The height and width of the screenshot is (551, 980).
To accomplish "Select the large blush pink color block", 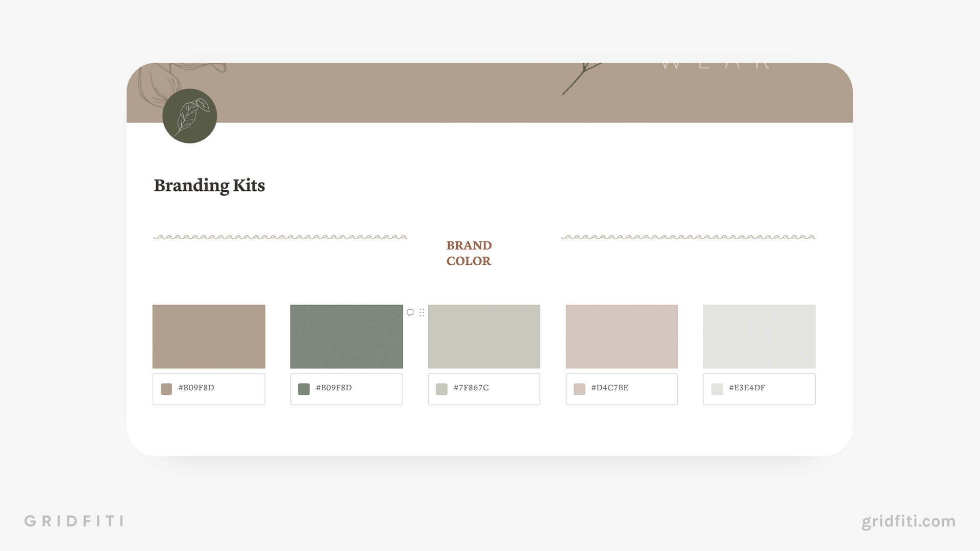I will click(x=622, y=337).
